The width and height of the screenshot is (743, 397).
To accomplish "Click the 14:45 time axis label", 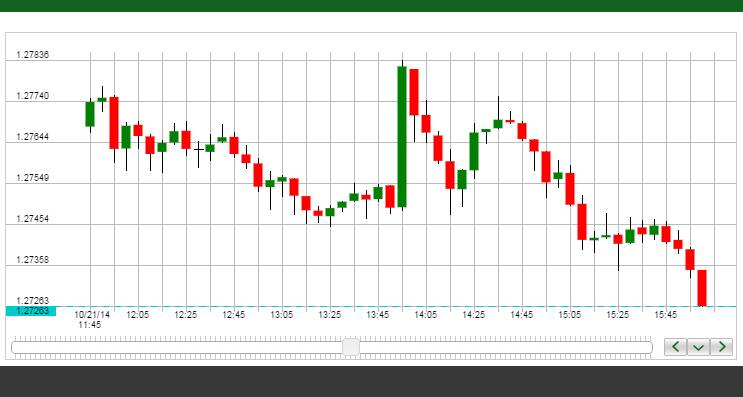I will click(x=522, y=315).
